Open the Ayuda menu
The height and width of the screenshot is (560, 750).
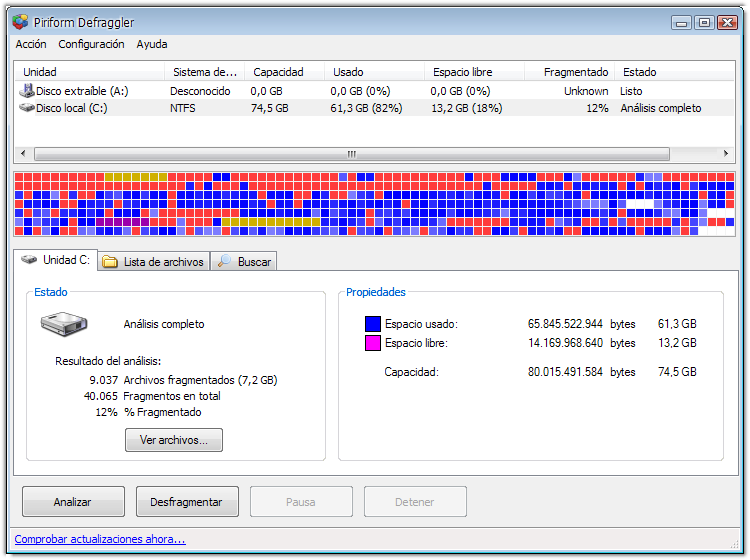click(152, 44)
